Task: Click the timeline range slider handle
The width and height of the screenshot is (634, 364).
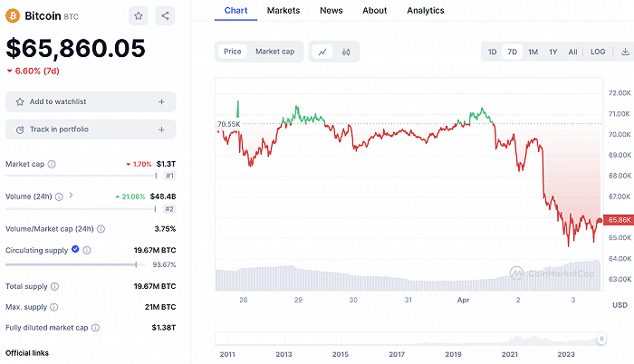Action: [x=601, y=339]
